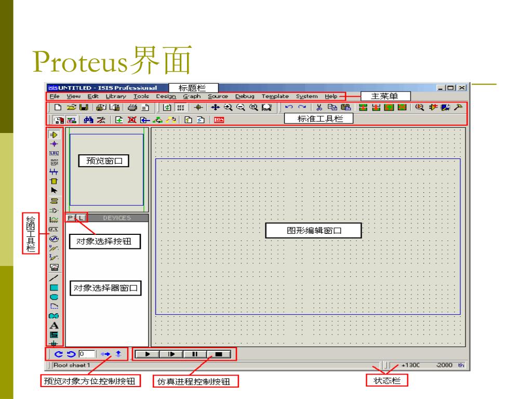Image resolution: width=532 pixels, height=399 pixels.
Task: Click the New Sheet green plus icon
Action: click(x=119, y=120)
